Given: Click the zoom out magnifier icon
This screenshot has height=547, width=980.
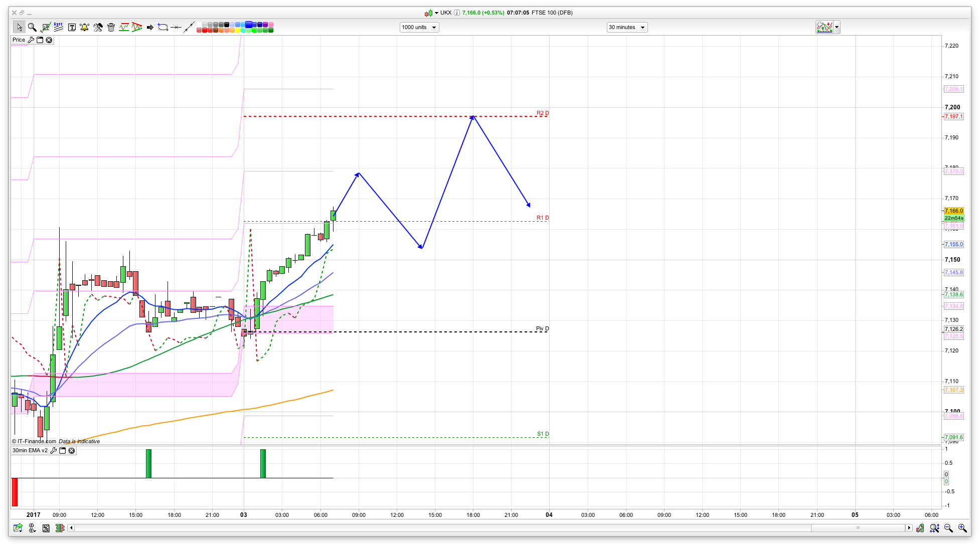Looking at the screenshot, I should 948,528.
